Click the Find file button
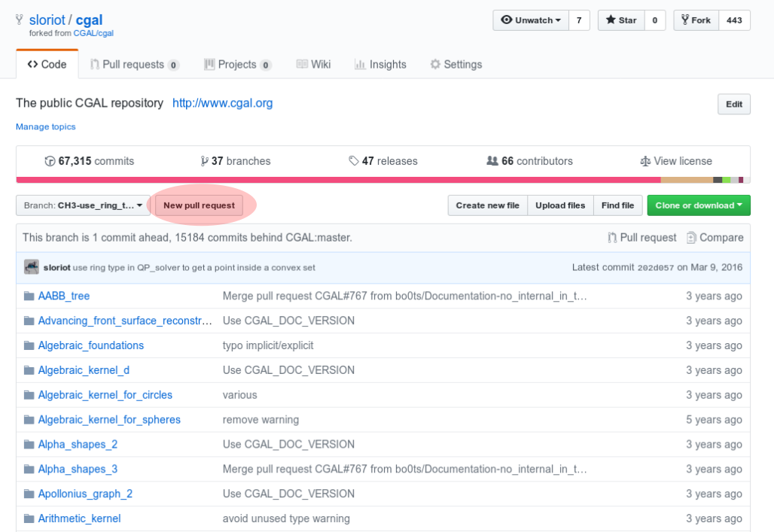 617,205
